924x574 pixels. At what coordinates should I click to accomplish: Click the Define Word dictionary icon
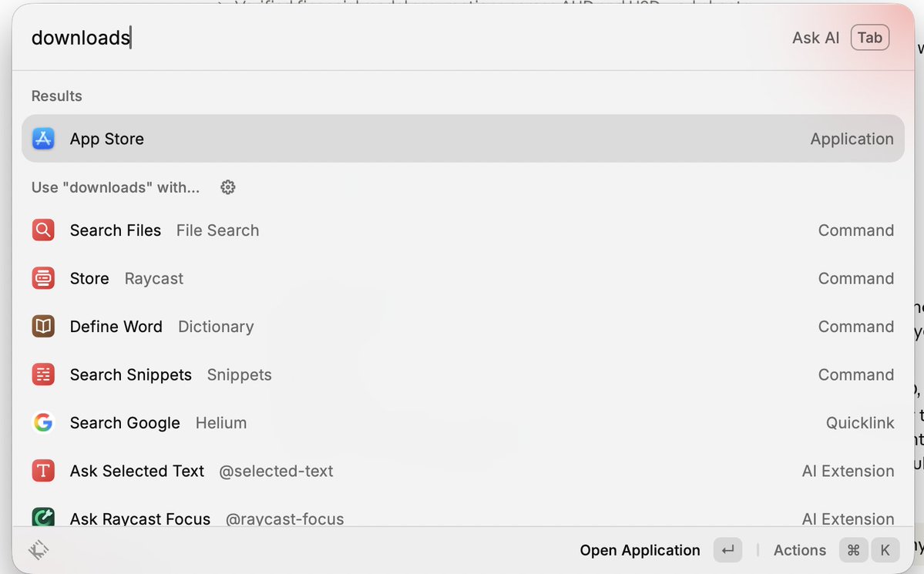[43, 326]
